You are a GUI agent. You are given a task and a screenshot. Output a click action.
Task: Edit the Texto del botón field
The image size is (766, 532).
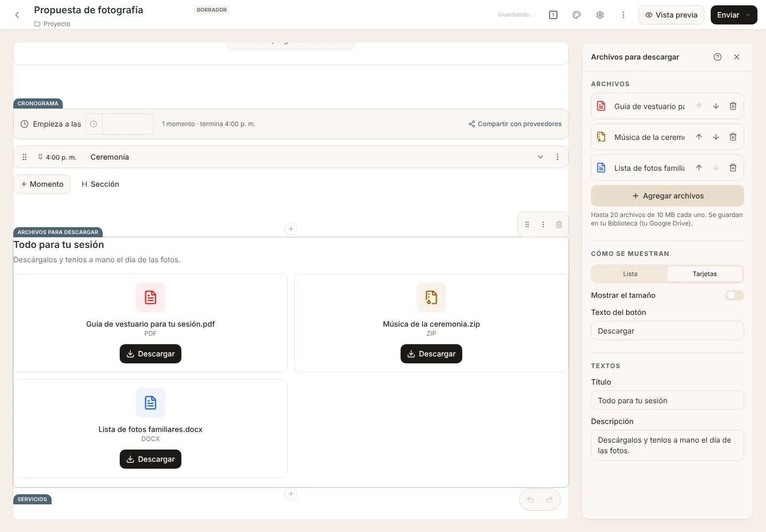[x=668, y=330]
